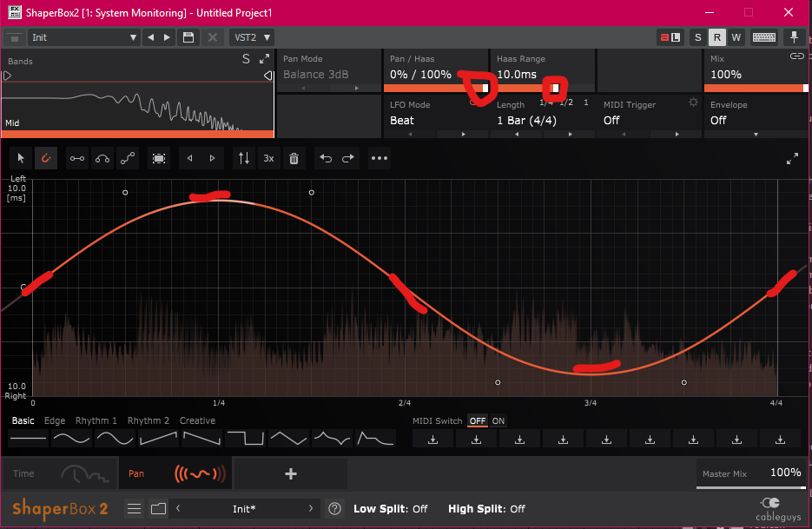Save the preset with the floppy icon
The width and height of the screenshot is (812, 529).
[x=188, y=37]
